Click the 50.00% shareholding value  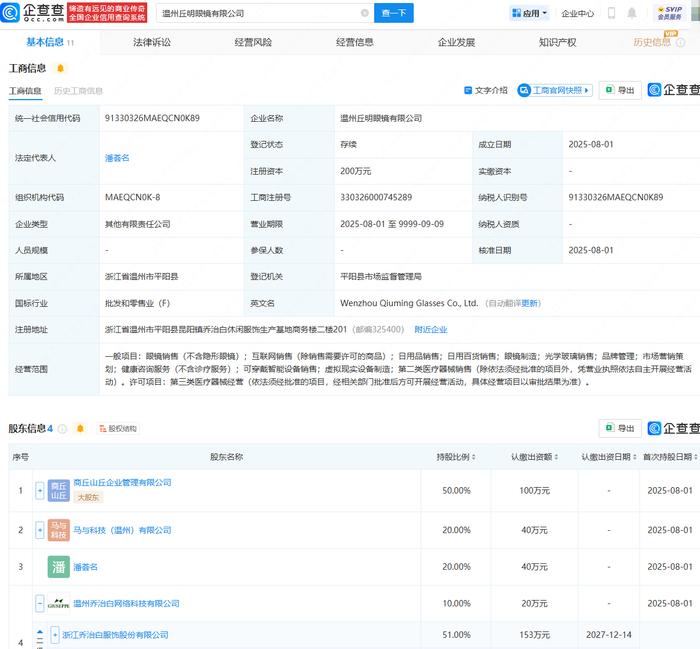456,491
